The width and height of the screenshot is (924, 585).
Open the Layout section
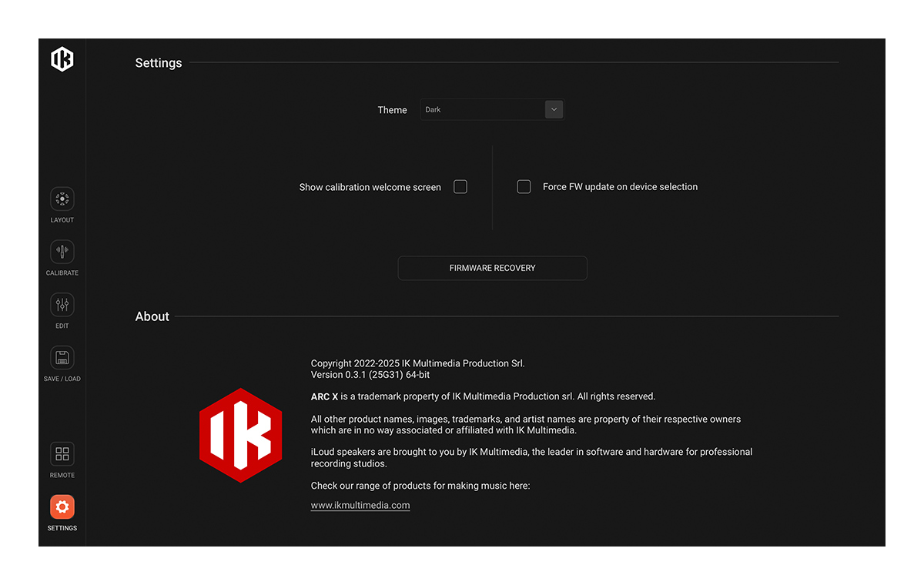(62, 199)
